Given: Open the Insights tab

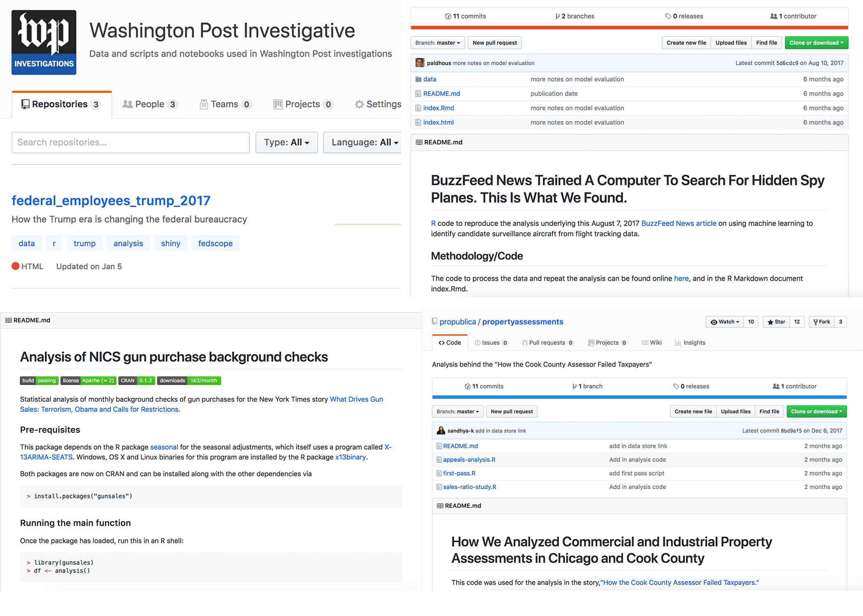Looking at the screenshot, I should pos(690,342).
